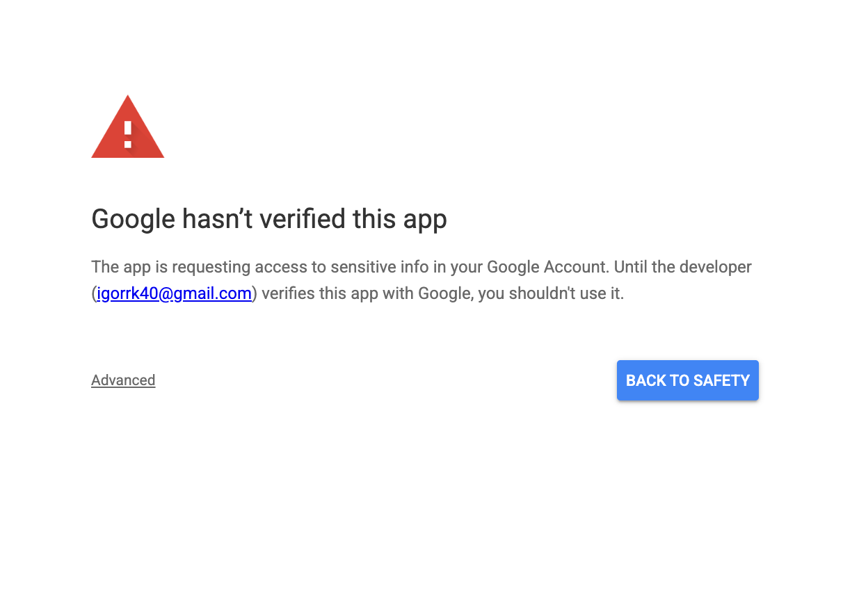
Task: Click the word 'BACK' on the blue button
Action: click(646, 380)
